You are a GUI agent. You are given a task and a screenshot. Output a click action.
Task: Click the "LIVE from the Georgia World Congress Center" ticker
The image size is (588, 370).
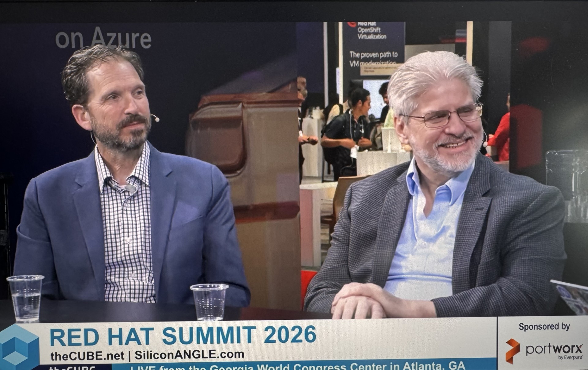click(x=298, y=366)
